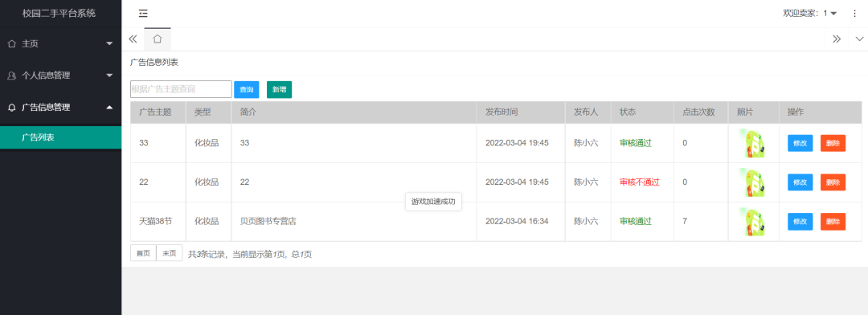
Task: Click the 校园二手平台系统 logo title
Action: [x=59, y=14]
